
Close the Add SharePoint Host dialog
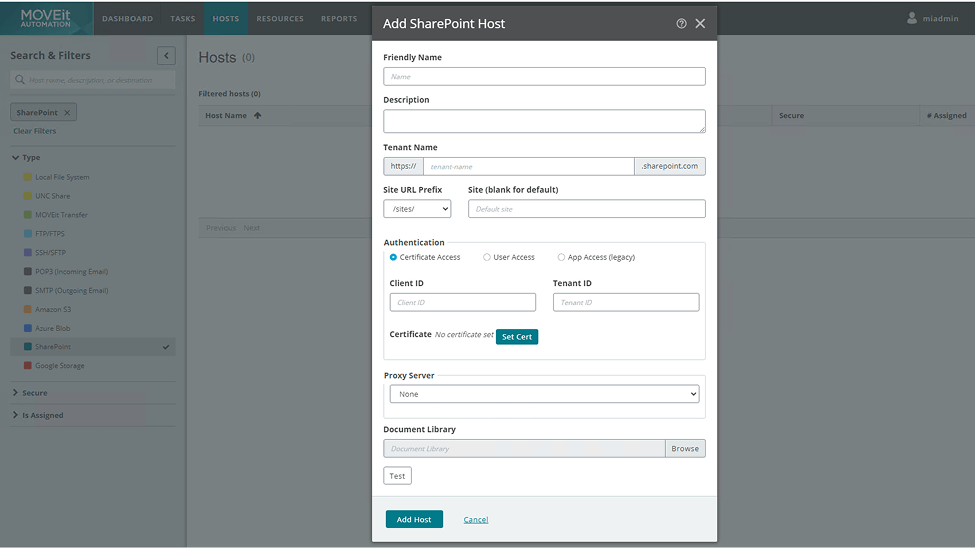(700, 23)
